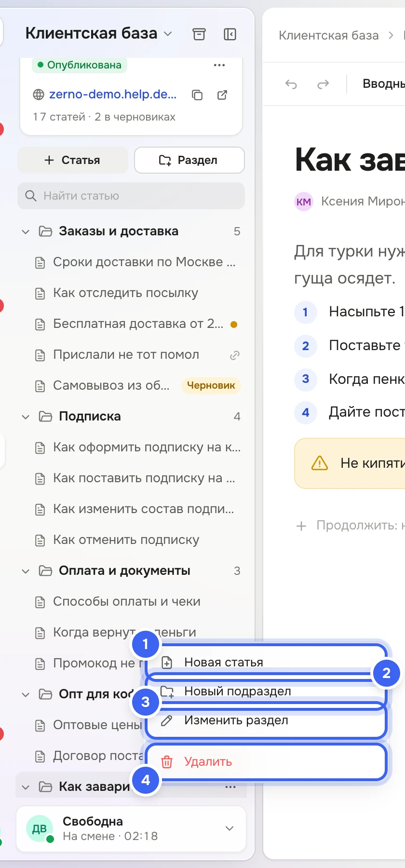
Task: Click the count 5 beside Заказы и доставка
Action: tap(237, 231)
